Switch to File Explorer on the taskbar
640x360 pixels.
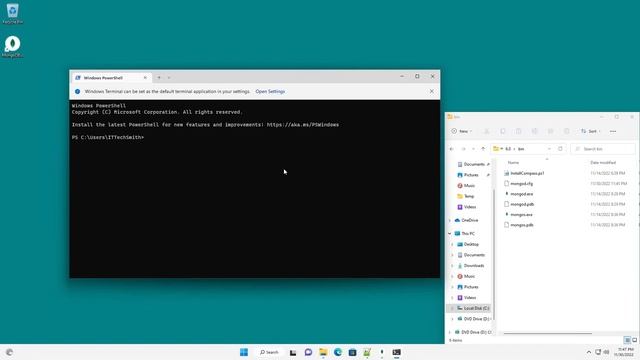[323, 352]
